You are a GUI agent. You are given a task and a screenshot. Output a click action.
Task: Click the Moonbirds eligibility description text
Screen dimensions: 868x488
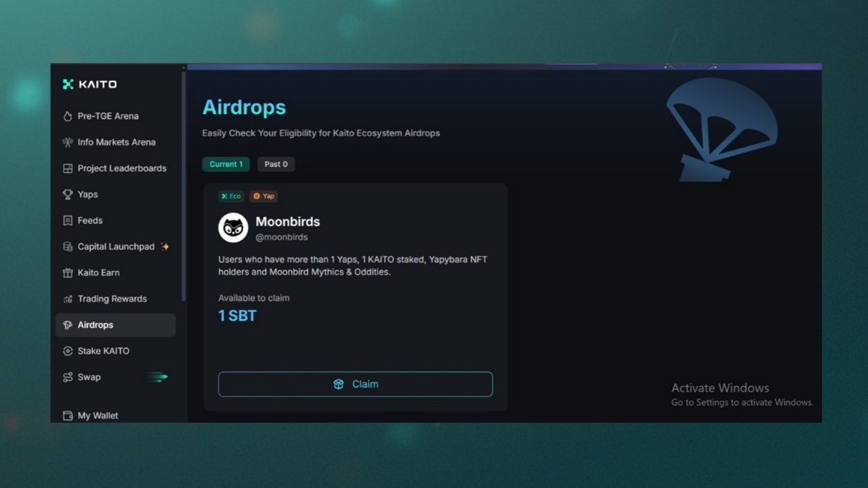pyautogui.click(x=353, y=265)
